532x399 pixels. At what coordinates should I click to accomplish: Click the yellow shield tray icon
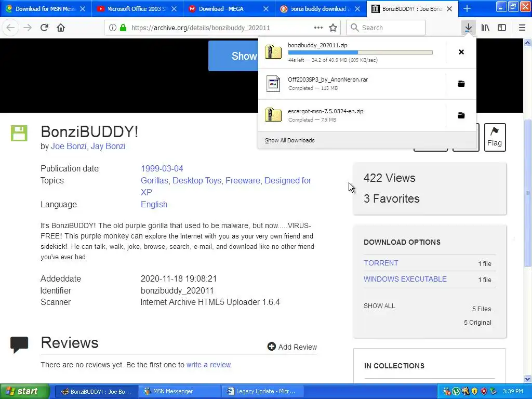pos(475,391)
